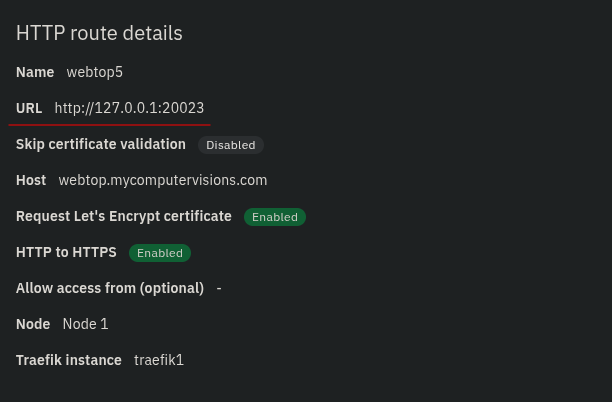
Task: Click the red underline beneath the URL
Action: point(109,125)
